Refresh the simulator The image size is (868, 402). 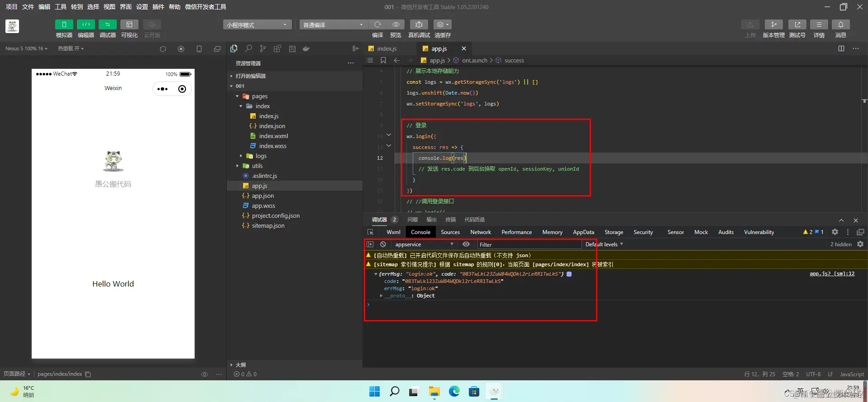pos(163,49)
